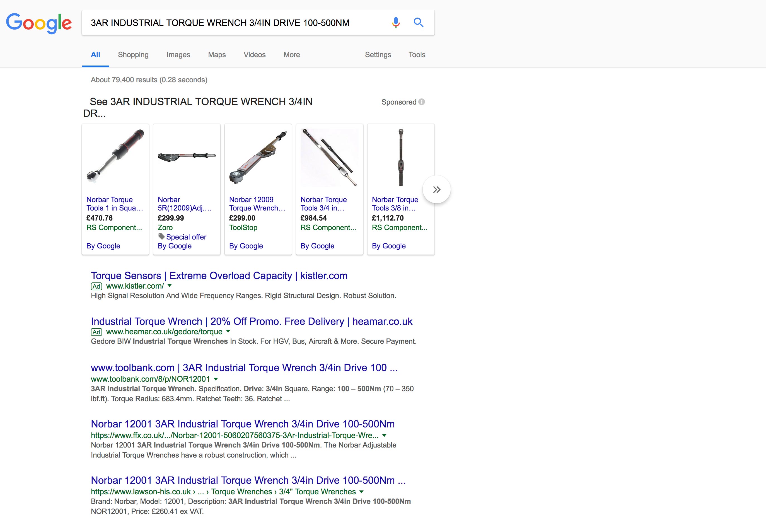The image size is (766, 532).
Task: Switch to the Images tab
Action: [178, 55]
